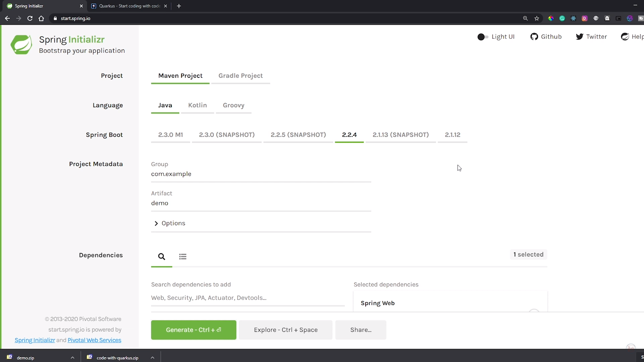Image resolution: width=644 pixels, height=362 pixels.
Task: Click the Grammarly extension icon
Action: tap(562, 18)
